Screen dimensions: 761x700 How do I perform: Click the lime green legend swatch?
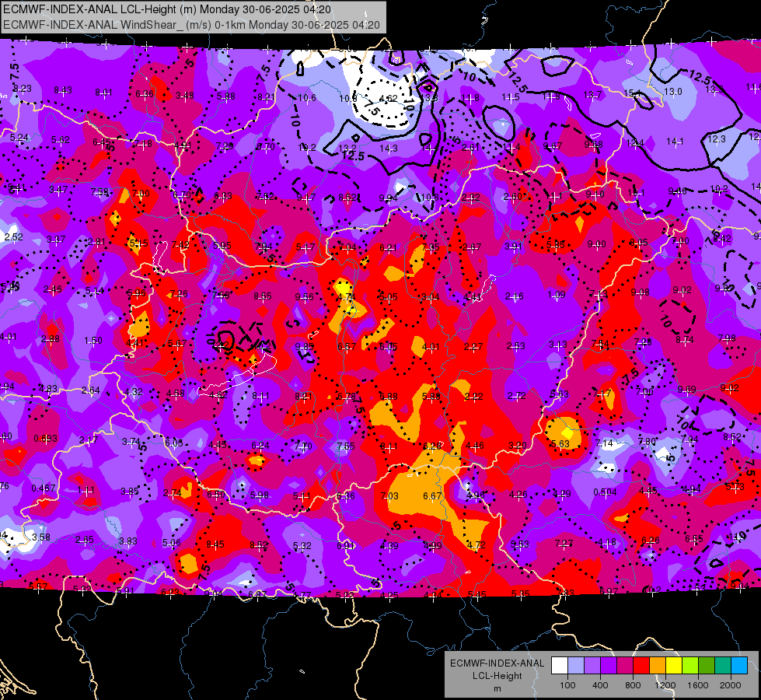click(x=690, y=666)
